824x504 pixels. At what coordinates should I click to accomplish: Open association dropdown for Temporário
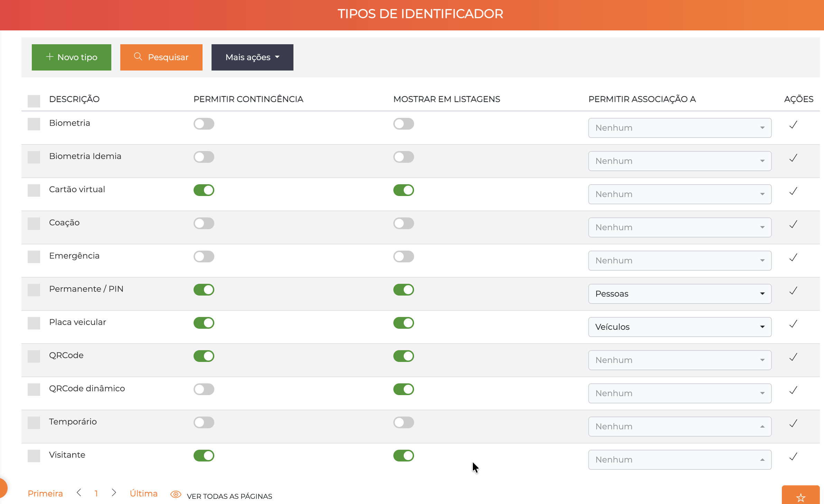(x=680, y=427)
